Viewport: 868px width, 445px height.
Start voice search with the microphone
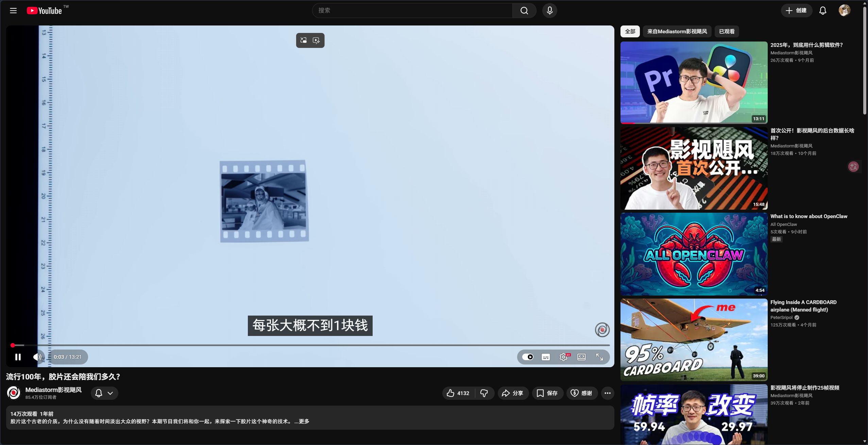pyautogui.click(x=550, y=11)
